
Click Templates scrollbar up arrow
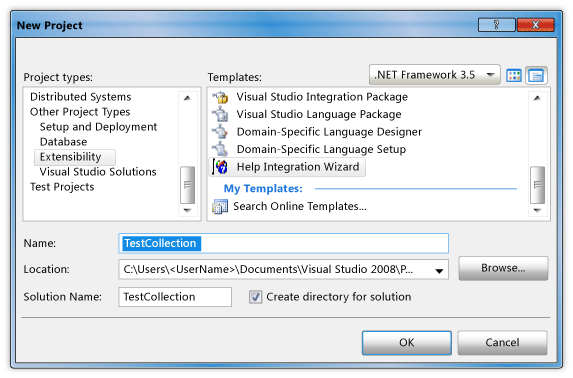click(x=537, y=98)
